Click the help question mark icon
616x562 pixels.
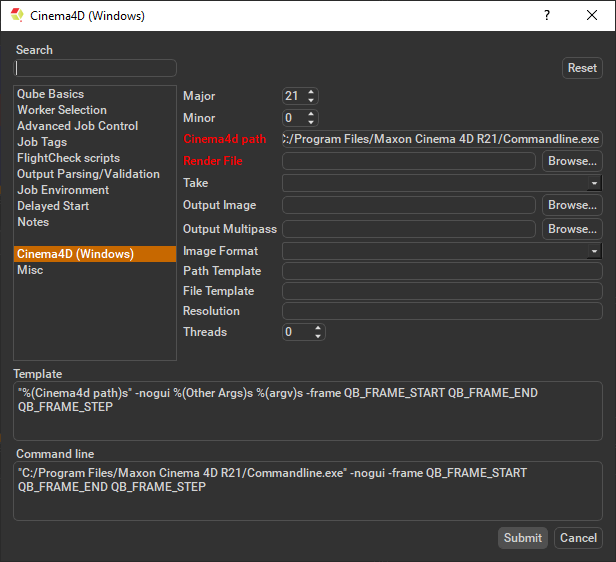(547, 15)
